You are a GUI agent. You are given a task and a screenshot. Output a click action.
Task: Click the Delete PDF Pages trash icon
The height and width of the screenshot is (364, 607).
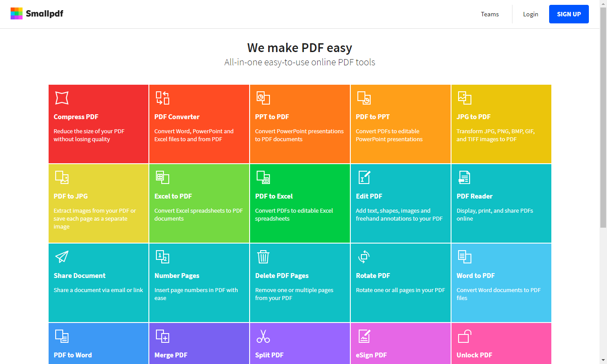click(x=263, y=257)
